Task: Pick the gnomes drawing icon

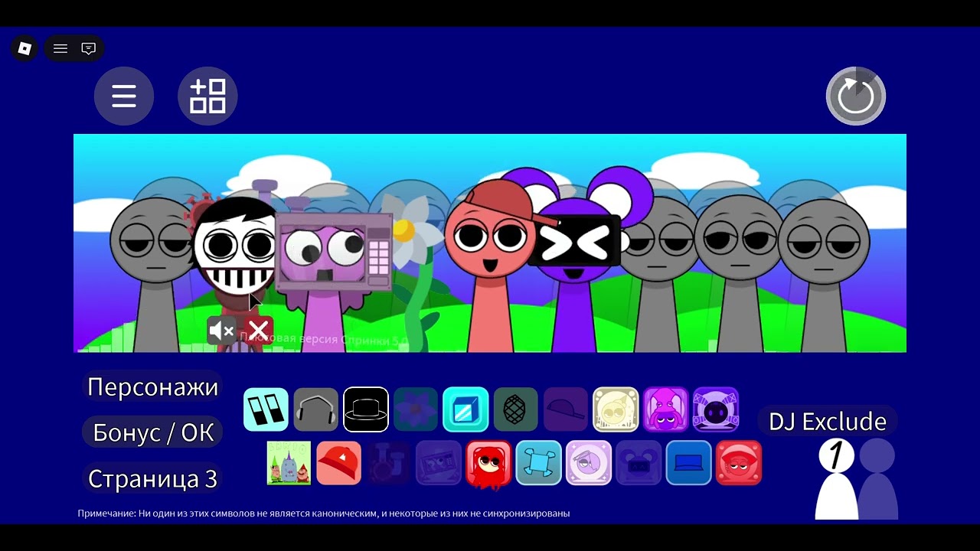Action: click(x=289, y=463)
